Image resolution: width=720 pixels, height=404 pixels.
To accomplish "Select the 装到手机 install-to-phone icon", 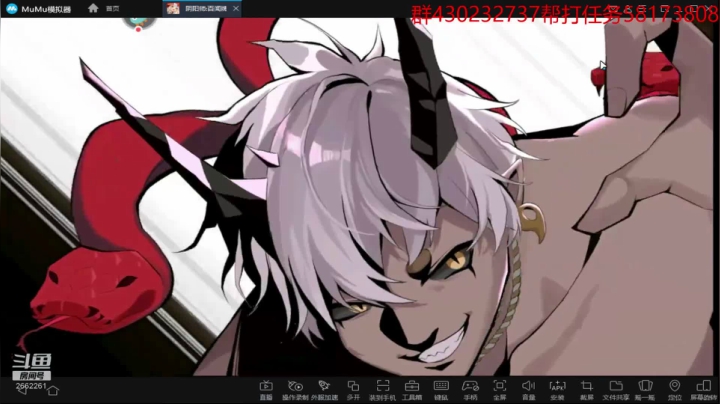I will click(382, 390).
